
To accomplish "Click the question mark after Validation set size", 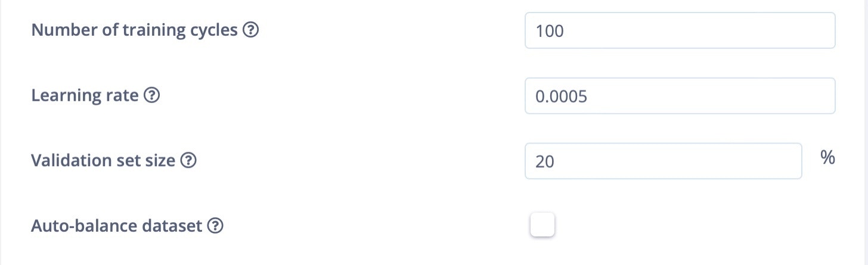I will (x=188, y=161).
